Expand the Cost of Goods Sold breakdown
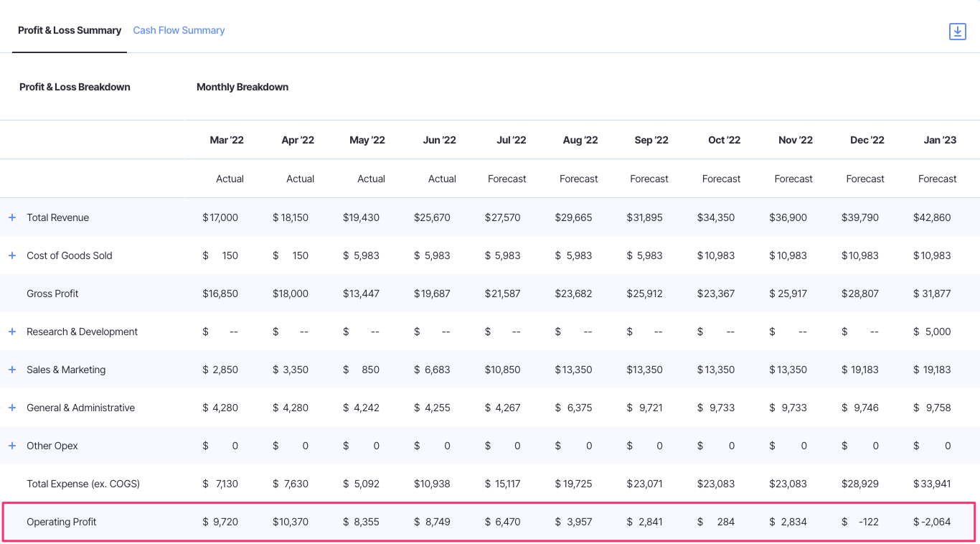 11,255
